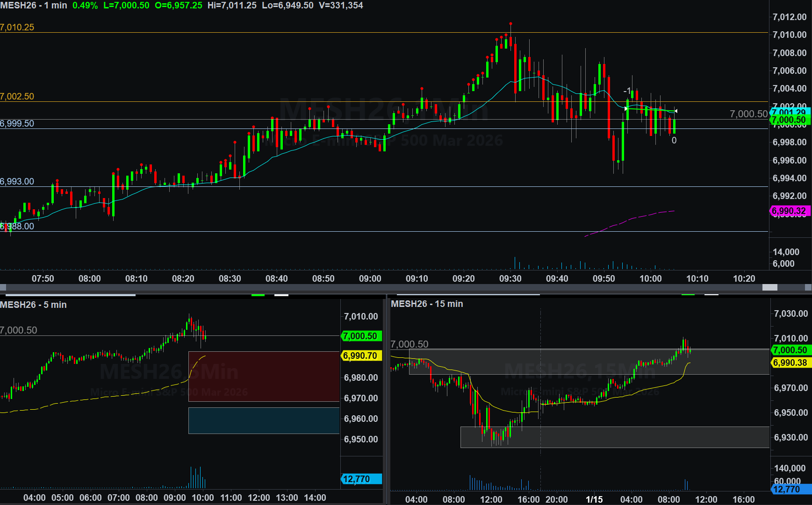Select the 7,010.25 horizontal line label
The image size is (812, 505).
click(17, 27)
